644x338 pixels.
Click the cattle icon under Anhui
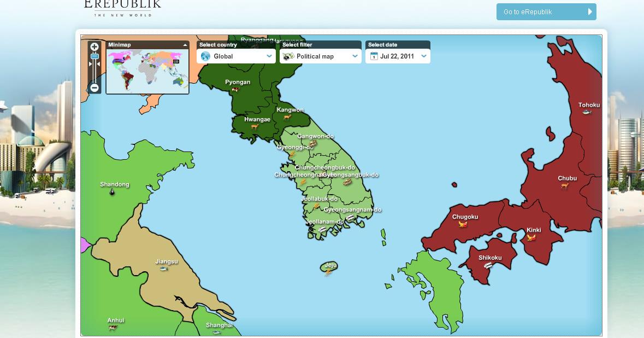pos(113,328)
